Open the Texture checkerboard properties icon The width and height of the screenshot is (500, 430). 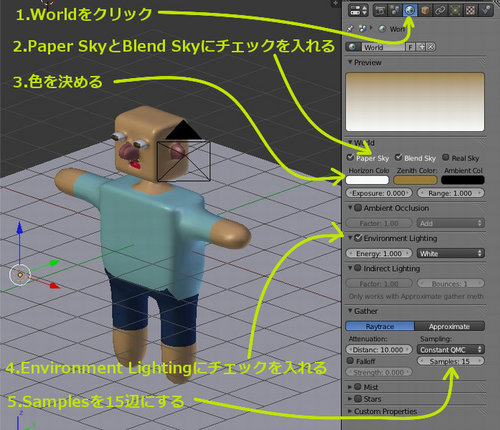470,10
